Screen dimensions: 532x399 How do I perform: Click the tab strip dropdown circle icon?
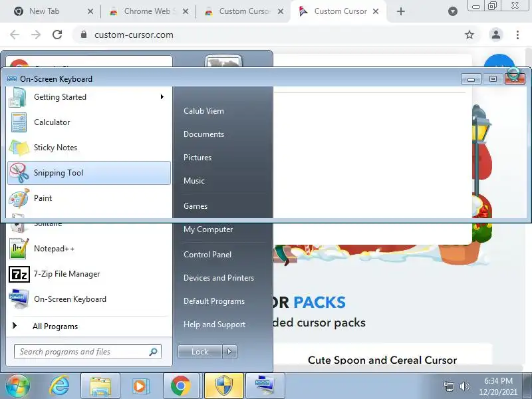pos(453,11)
